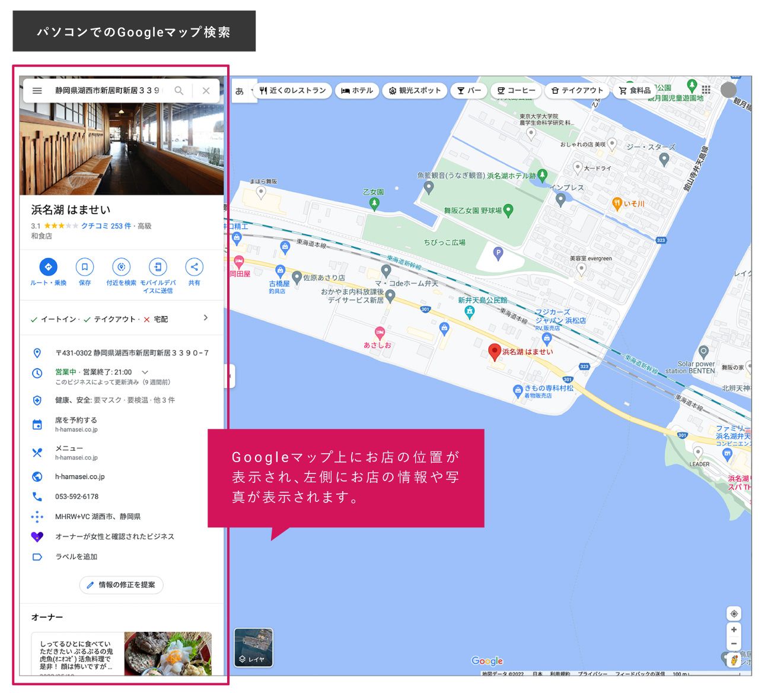Select the ルート・乗換 directions icon
Viewport: 771px width, 700px height.
pyautogui.click(x=49, y=267)
